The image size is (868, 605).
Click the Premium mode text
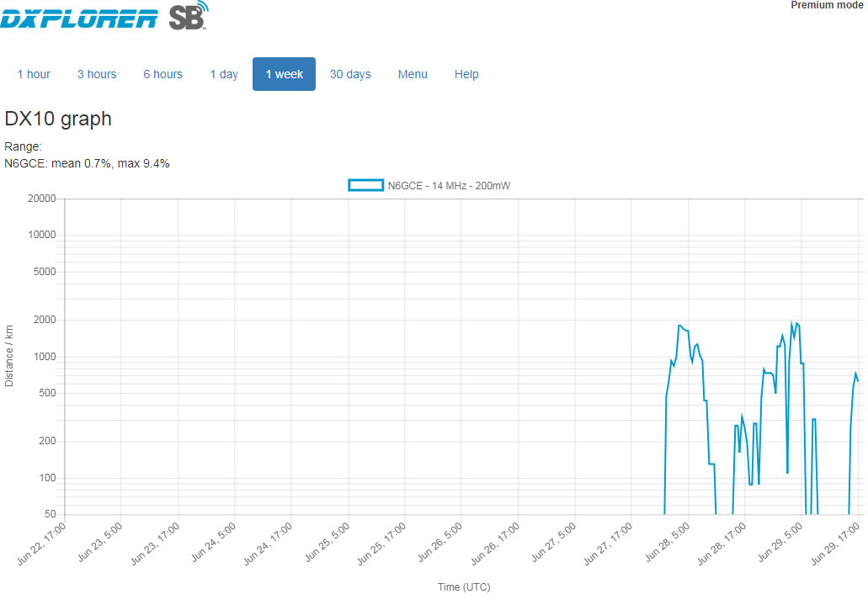tap(827, 5)
